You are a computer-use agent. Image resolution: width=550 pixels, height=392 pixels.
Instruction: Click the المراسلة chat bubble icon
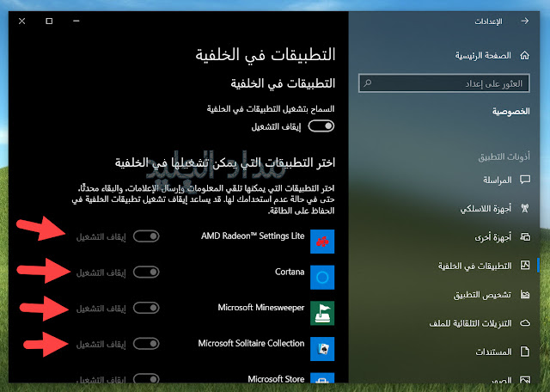[x=525, y=180]
